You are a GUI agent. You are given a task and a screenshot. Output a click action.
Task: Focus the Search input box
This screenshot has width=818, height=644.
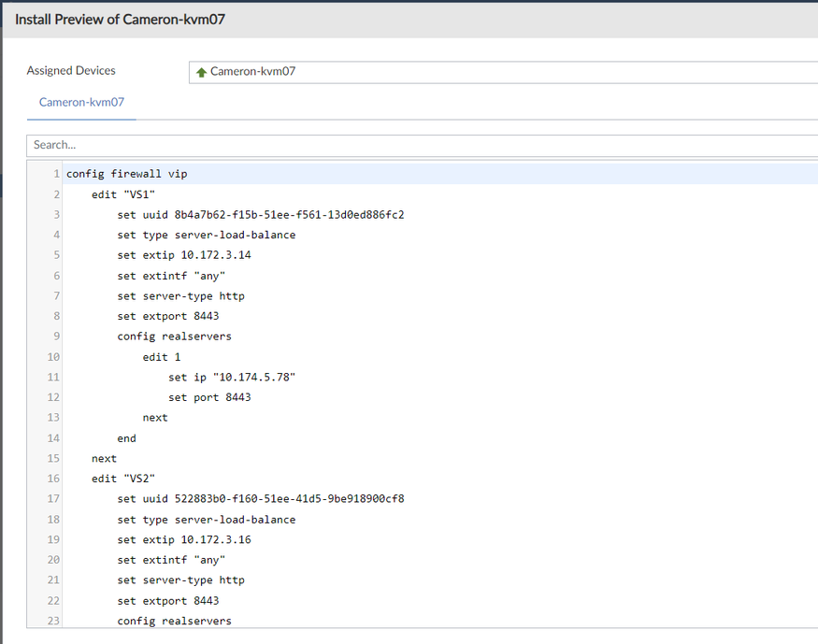tap(421, 145)
